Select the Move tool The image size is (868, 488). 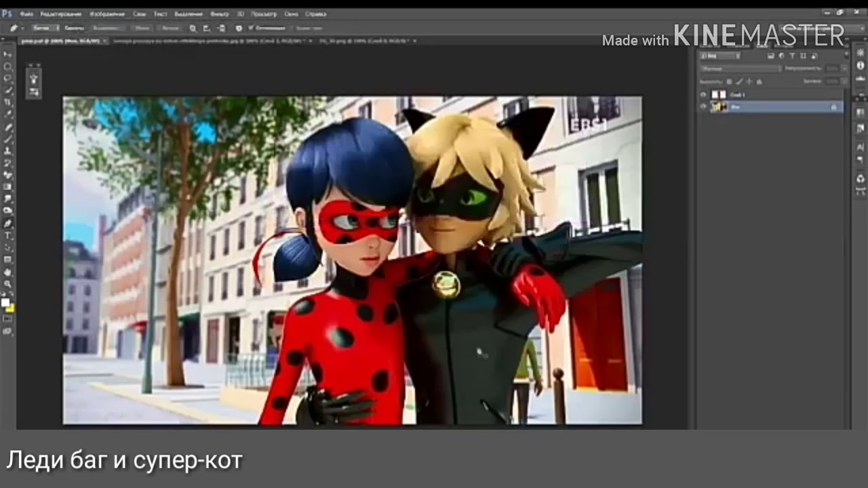[7, 54]
